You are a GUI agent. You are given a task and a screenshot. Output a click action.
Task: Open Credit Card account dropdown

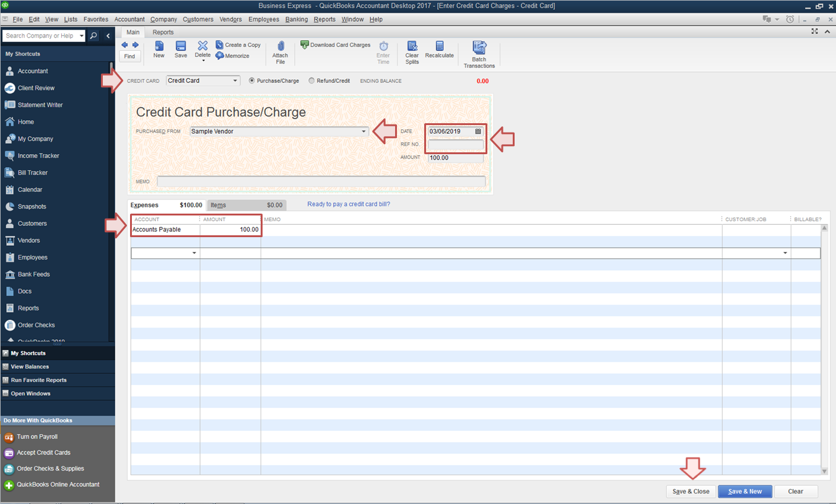click(235, 80)
